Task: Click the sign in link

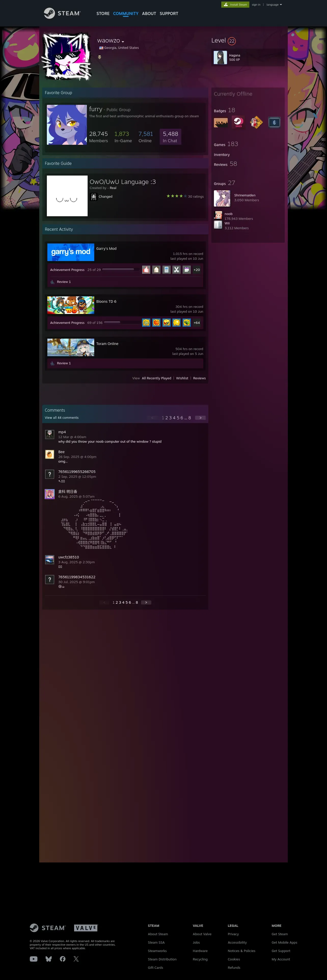Action: coord(256,5)
